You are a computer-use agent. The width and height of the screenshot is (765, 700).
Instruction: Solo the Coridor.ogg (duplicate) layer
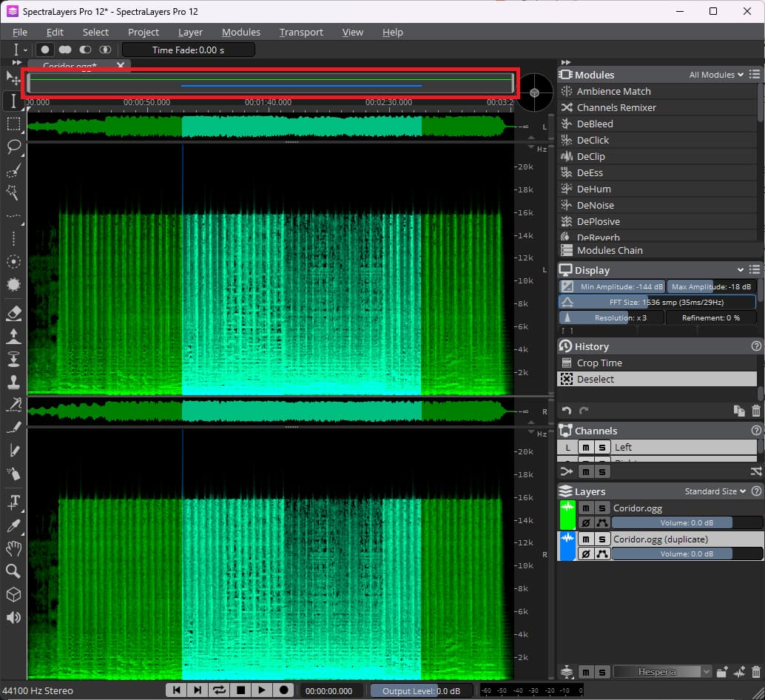tap(602, 539)
